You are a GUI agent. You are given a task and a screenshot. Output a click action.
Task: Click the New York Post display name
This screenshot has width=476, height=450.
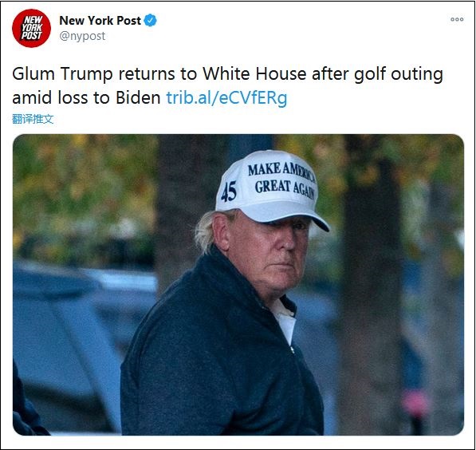pos(100,21)
